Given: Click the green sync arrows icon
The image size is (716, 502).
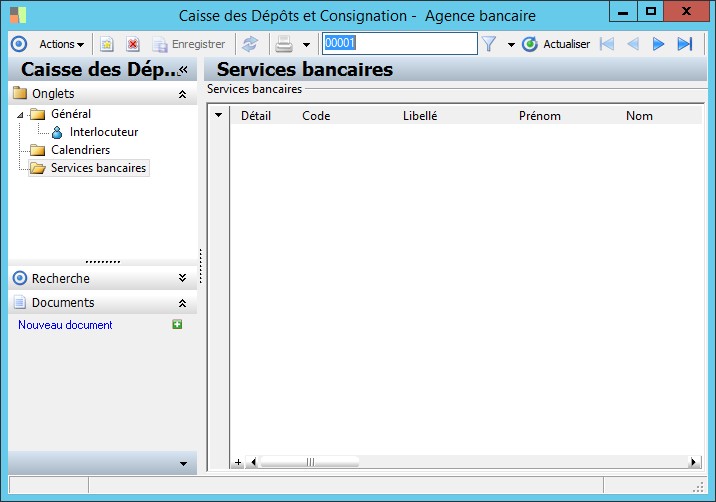Looking at the screenshot, I should pyautogui.click(x=250, y=44).
